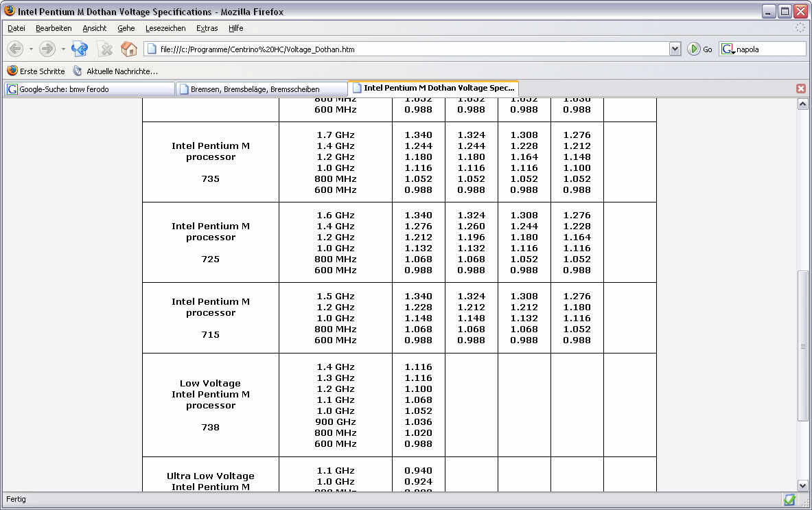Screen dimensions: 812x510
Task: Click the 1.036 voltage value
Action: 419,422
